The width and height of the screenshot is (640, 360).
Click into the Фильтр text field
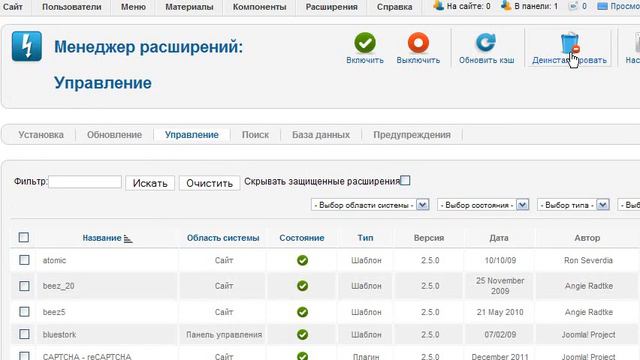coord(85,182)
